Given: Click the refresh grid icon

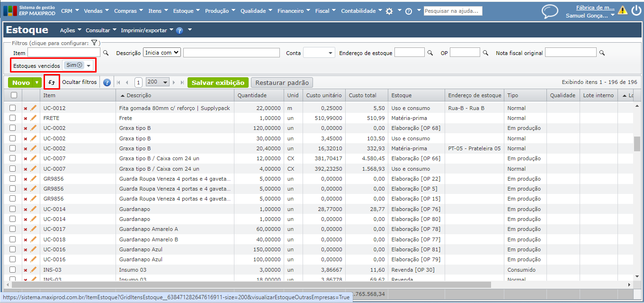Looking at the screenshot, I should [52, 83].
